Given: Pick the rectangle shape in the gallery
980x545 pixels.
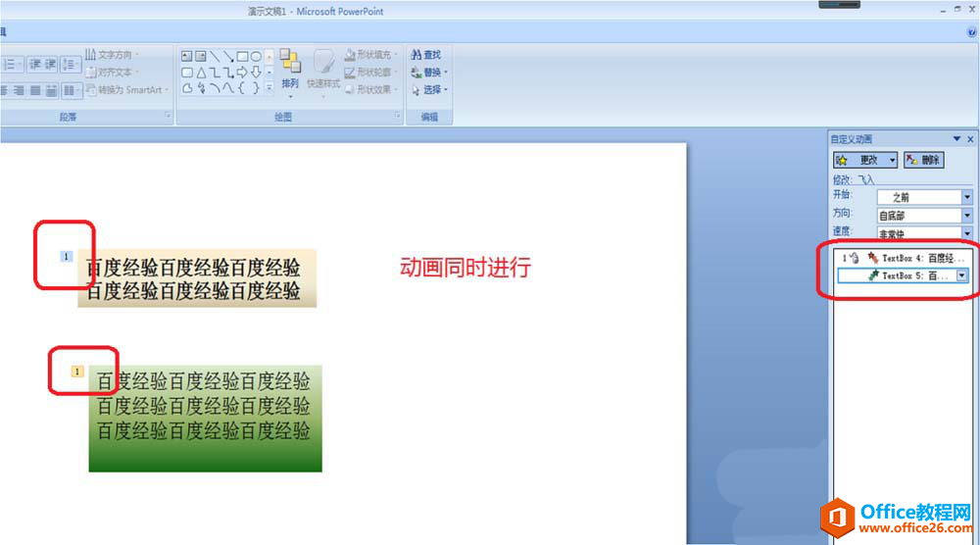Looking at the screenshot, I should point(242,56).
